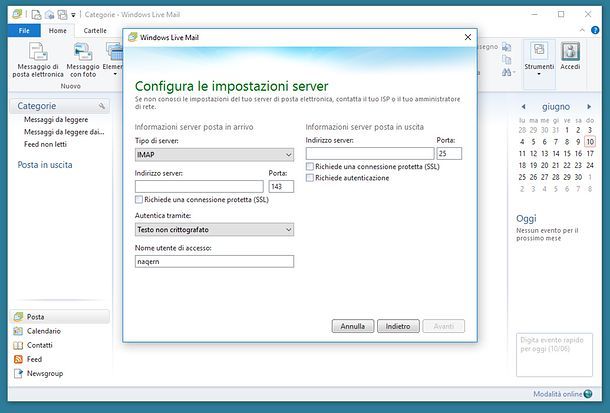Click the Annulla button
This screenshot has width=610, height=413.
353,326
